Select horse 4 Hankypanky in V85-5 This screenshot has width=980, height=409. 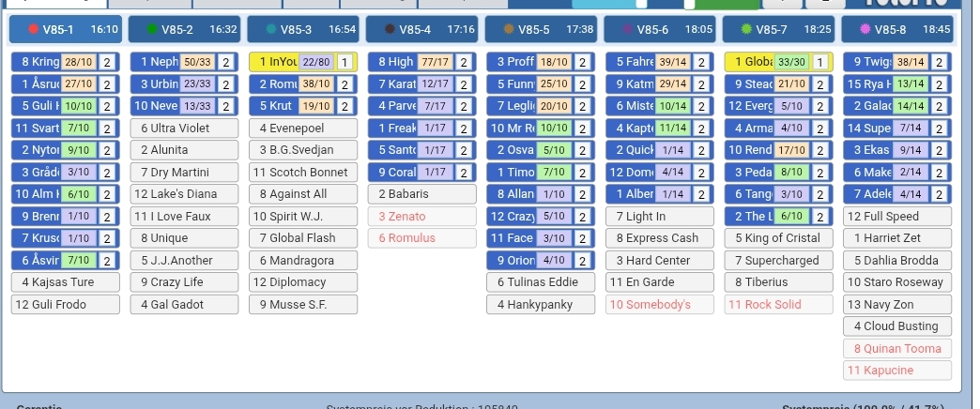[541, 304]
